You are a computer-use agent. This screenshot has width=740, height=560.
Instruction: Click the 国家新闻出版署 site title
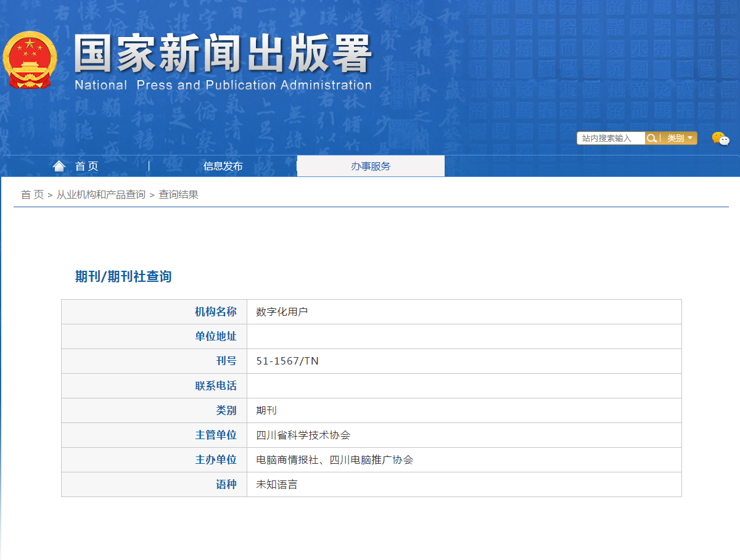pyautogui.click(x=223, y=54)
